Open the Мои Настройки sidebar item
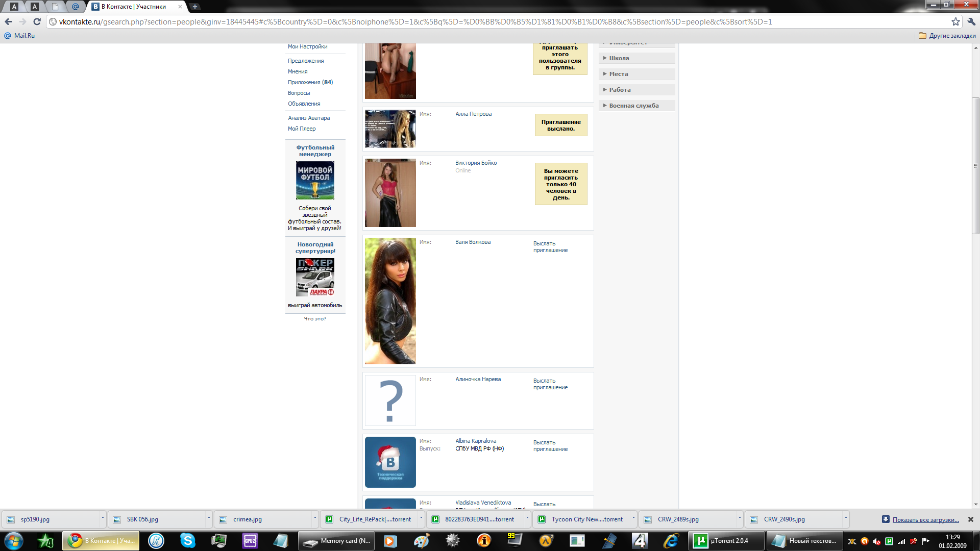This screenshot has width=980, height=551. point(307,46)
